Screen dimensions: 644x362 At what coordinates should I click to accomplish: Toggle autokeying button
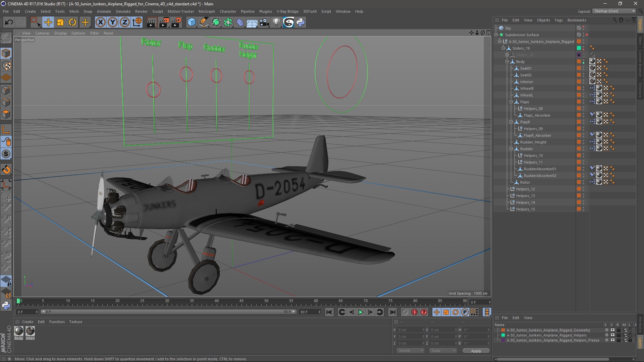tap(415, 312)
